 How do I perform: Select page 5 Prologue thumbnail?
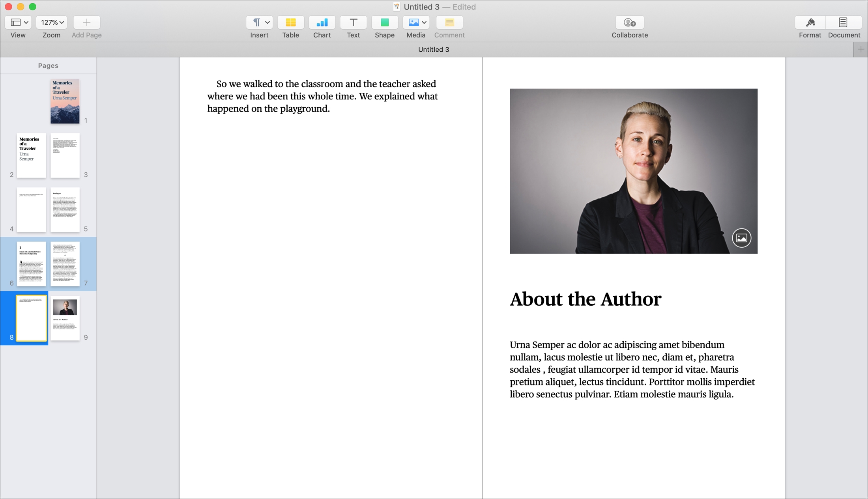click(x=65, y=210)
